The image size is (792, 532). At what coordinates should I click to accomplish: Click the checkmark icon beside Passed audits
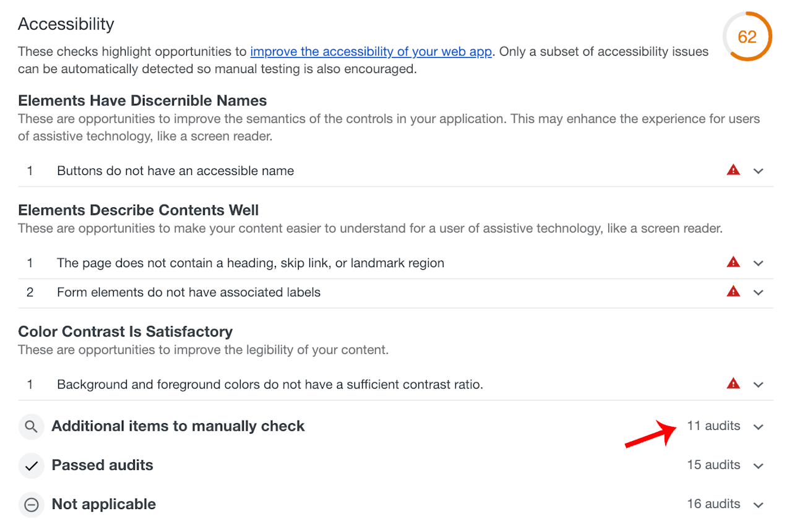click(x=31, y=465)
